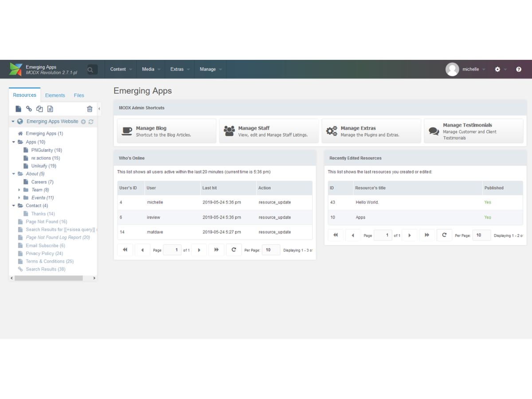532x399 pixels.
Task: Open the michelle user dropdown
Action: tap(474, 69)
